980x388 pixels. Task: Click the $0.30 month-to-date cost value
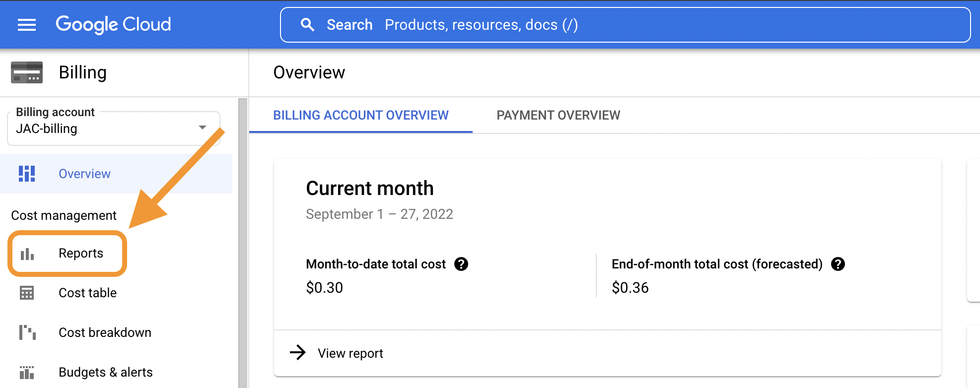click(x=325, y=288)
